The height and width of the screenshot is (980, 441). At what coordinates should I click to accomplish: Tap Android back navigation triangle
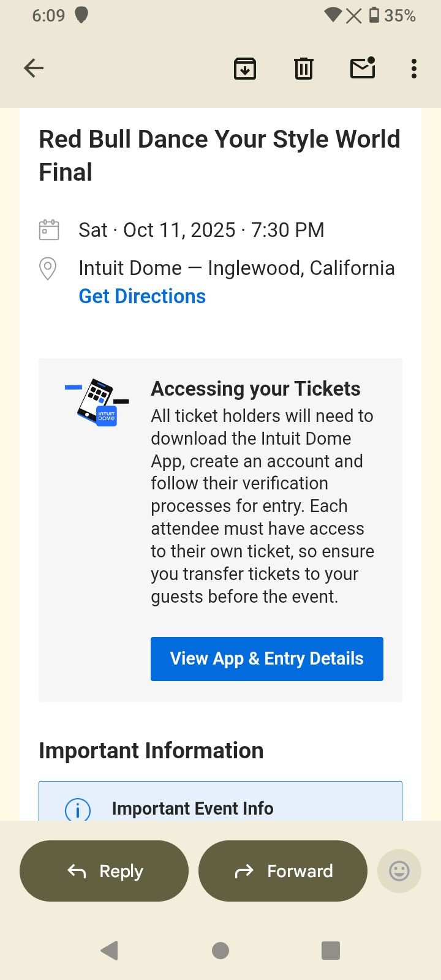110,950
